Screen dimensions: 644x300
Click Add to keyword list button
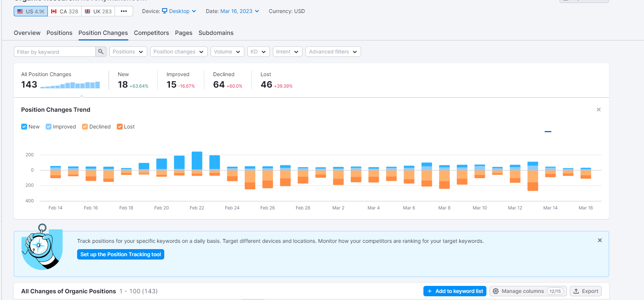(x=455, y=291)
